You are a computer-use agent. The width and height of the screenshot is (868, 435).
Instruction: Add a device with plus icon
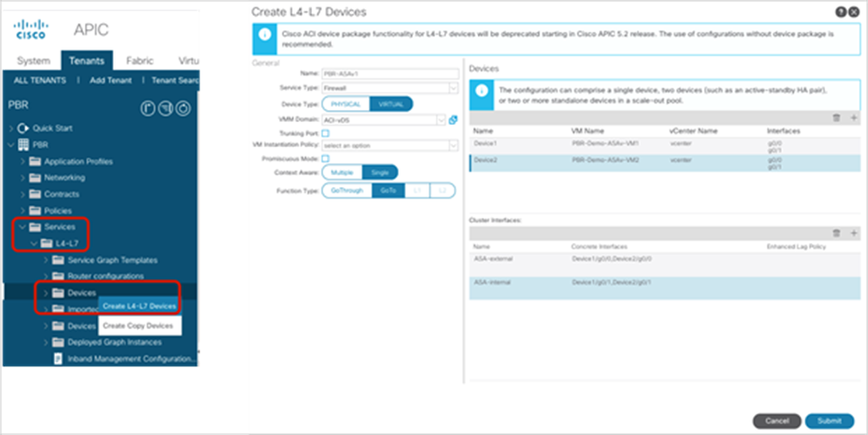coord(854,118)
